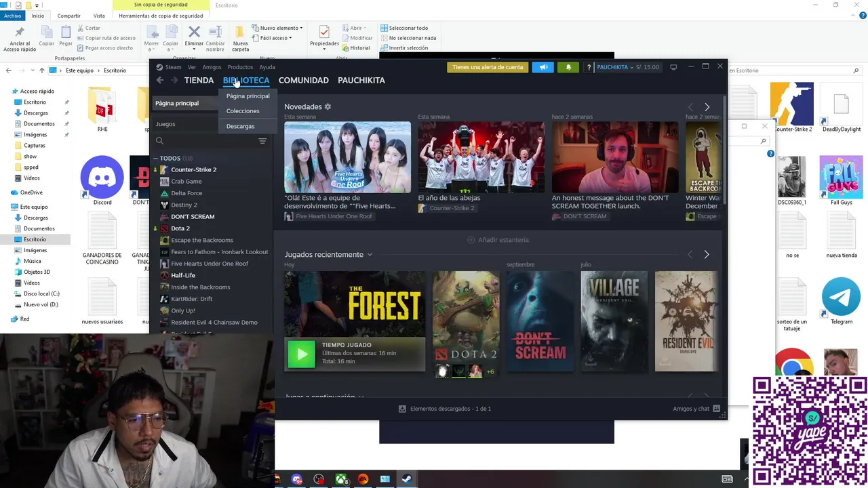The image size is (868, 488).
Task: Select Escape the Backrooms in library
Action: (x=202, y=240)
